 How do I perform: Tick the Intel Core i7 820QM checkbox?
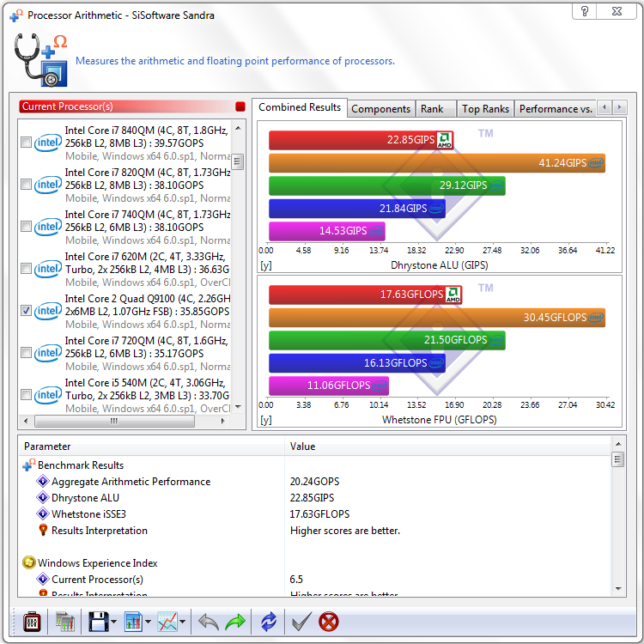click(x=26, y=185)
